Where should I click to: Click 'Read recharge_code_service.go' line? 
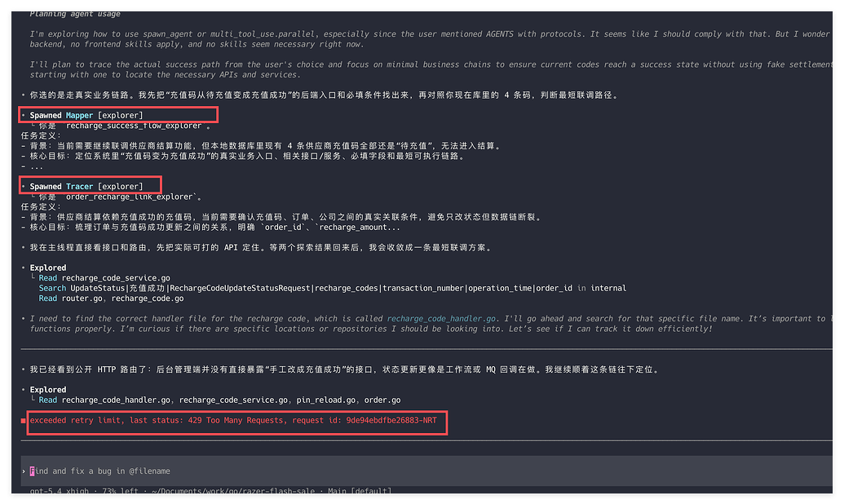point(104,278)
